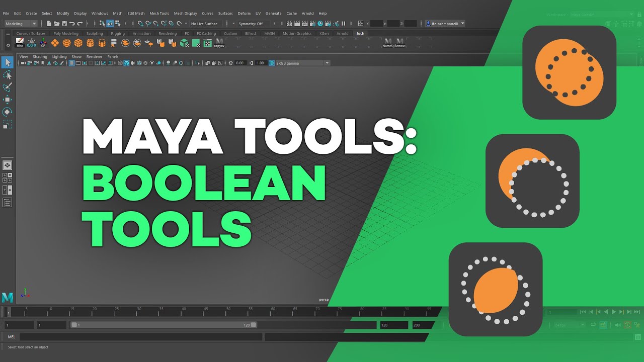Open the Outliner layout button
The width and height of the screenshot is (644, 362).
coord(8,202)
